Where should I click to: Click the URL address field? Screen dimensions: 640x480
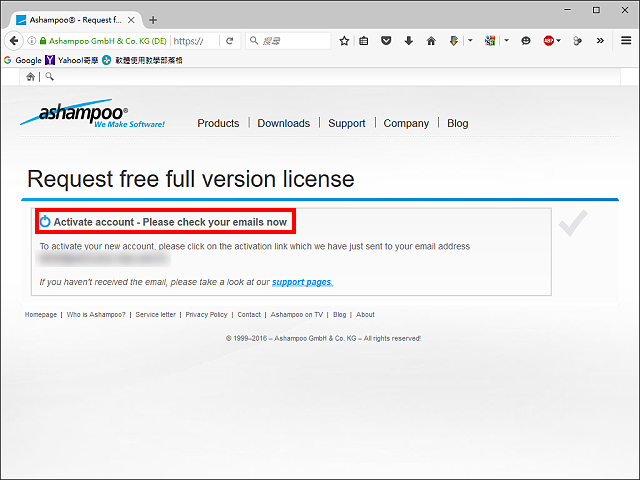click(194, 41)
